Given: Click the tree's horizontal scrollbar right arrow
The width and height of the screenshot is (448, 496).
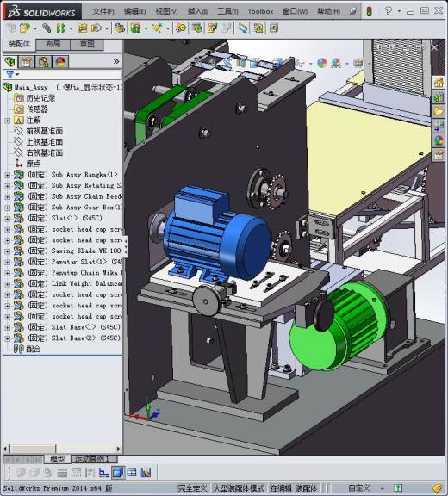Looking at the screenshot, I should [119, 449].
